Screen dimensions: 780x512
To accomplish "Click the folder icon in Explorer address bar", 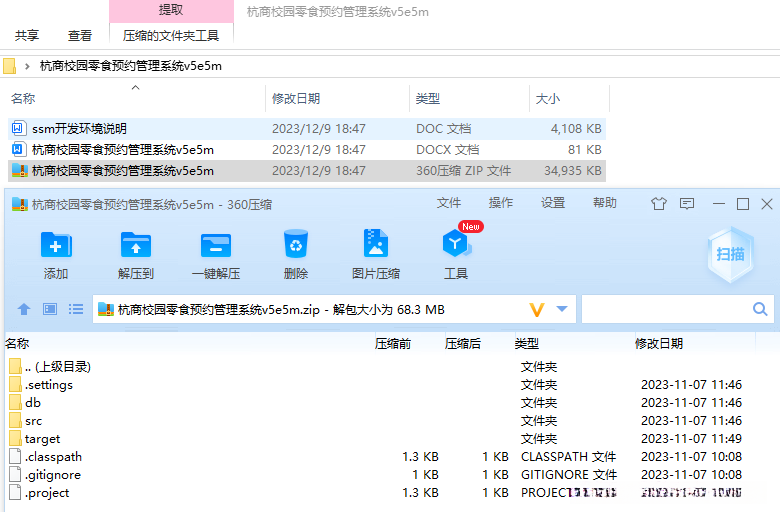I will click(x=9, y=66).
